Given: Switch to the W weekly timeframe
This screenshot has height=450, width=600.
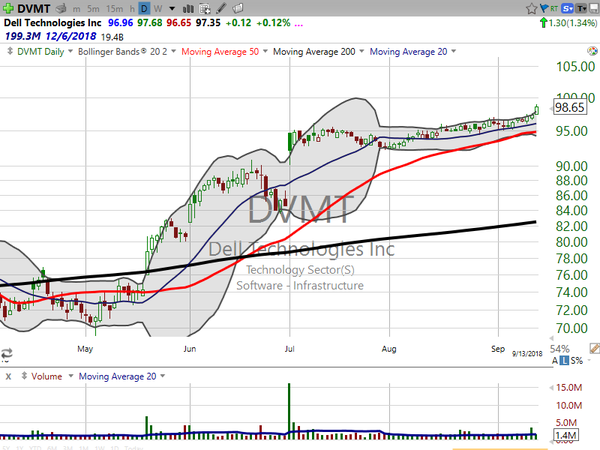Looking at the screenshot, I should click(158, 8).
